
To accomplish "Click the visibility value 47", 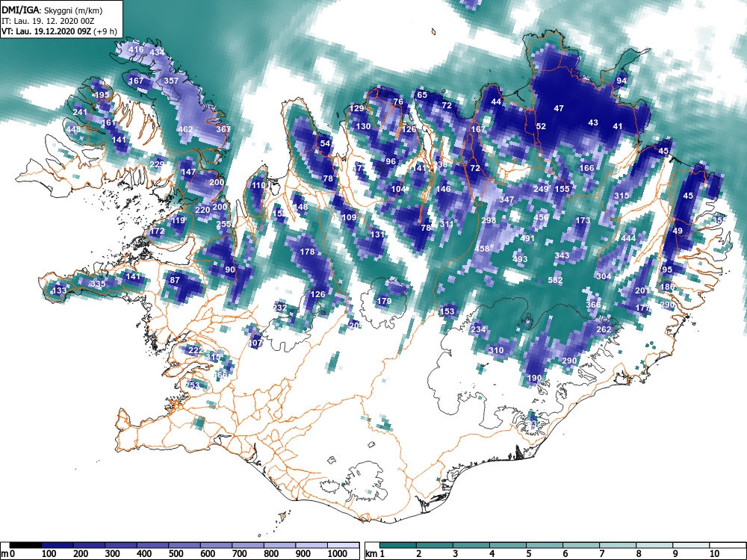I will 559,108.
